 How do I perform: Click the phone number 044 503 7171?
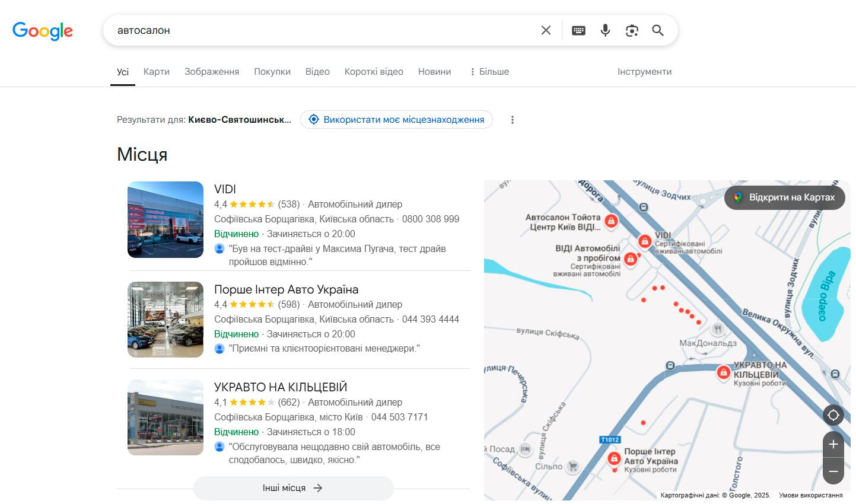[x=400, y=417]
